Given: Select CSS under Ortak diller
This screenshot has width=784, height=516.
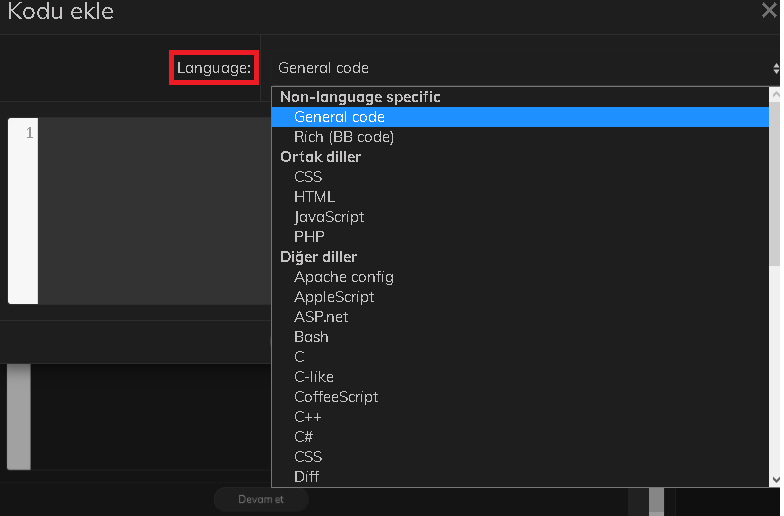Looking at the screenshot, I should [x=308, y=177].
